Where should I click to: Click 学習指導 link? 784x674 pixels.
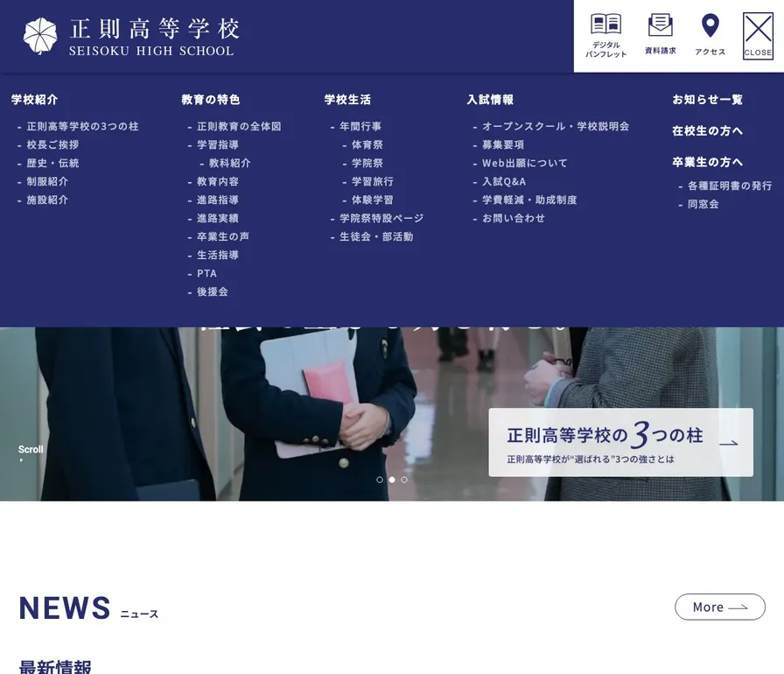(218, 145)
